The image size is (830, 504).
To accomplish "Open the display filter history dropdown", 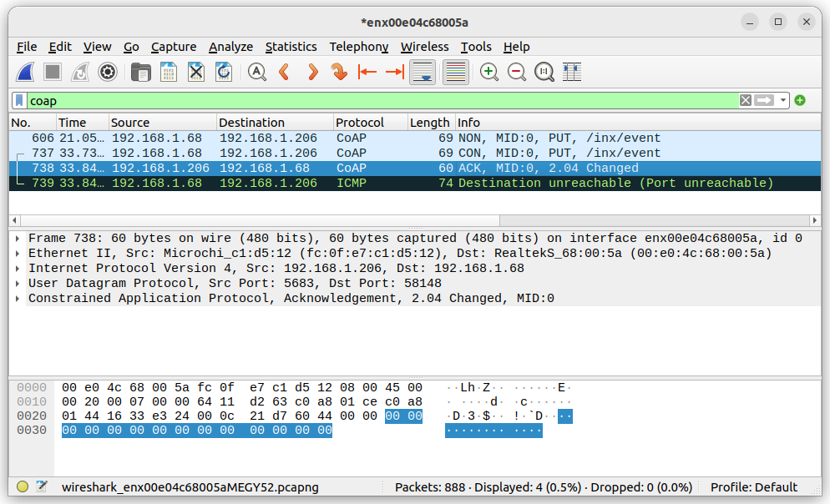I will click(x=783, y=101).
